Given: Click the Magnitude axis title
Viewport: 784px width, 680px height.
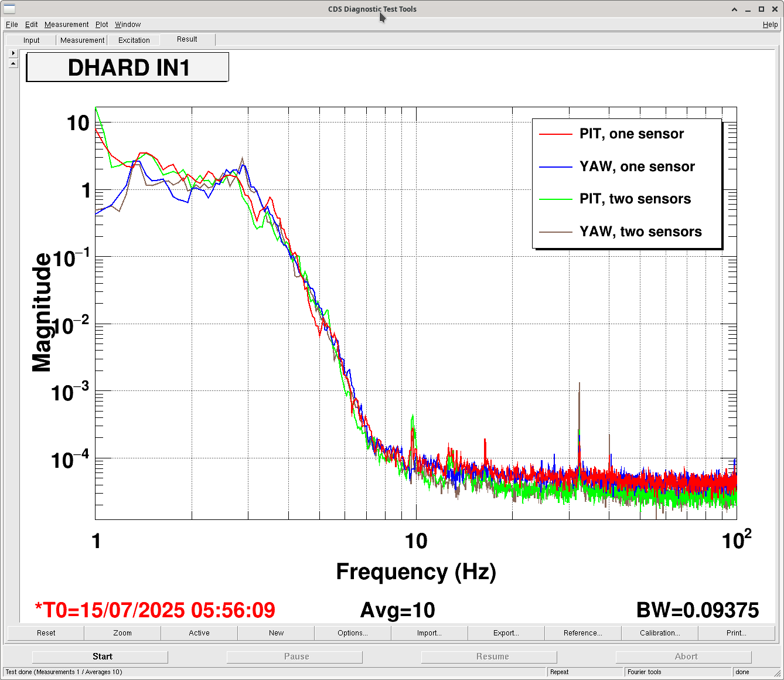Looking at the screenshot, I should 42,312.
